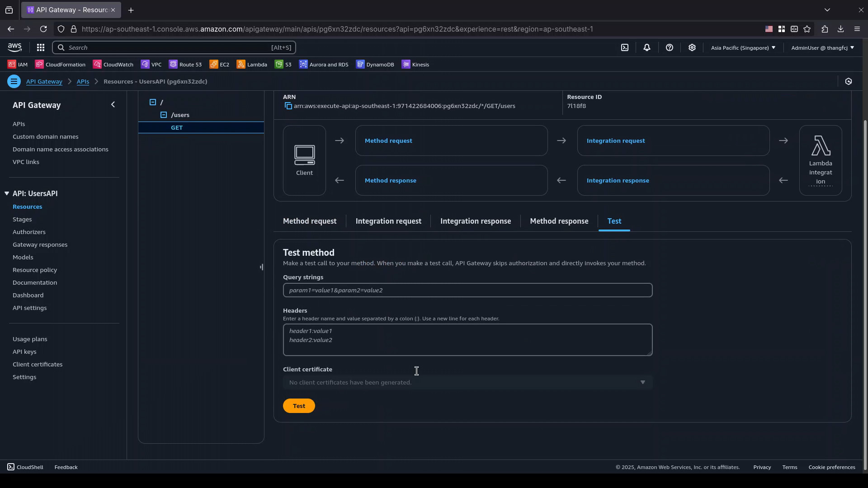The image size is (868, 488).
Task: Open browser extensions puzzle icon
Action: click(x=825, y=29)
